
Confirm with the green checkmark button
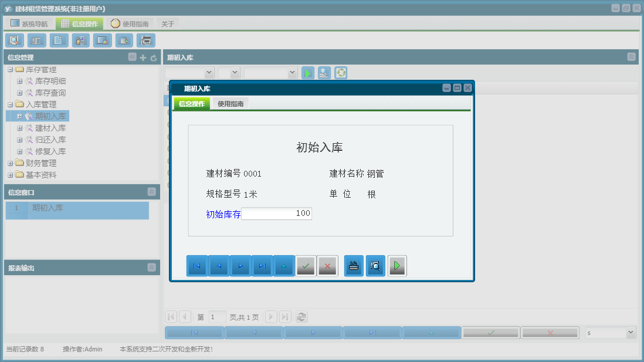[306, 265]
